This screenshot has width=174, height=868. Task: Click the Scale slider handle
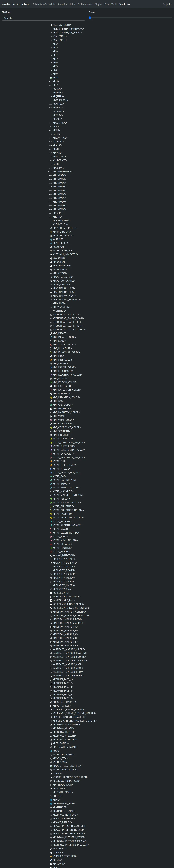[90, 18]
